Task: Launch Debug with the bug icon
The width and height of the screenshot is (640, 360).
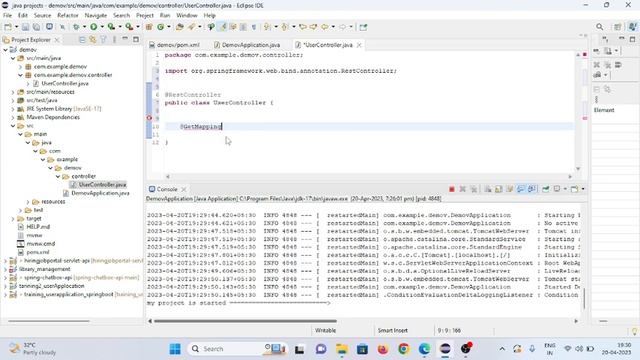Action: pyautogui.click(x=76, y=27)
